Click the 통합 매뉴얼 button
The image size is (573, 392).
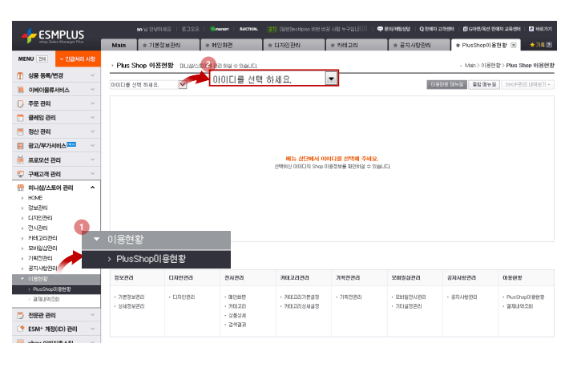tap(484, 84)
